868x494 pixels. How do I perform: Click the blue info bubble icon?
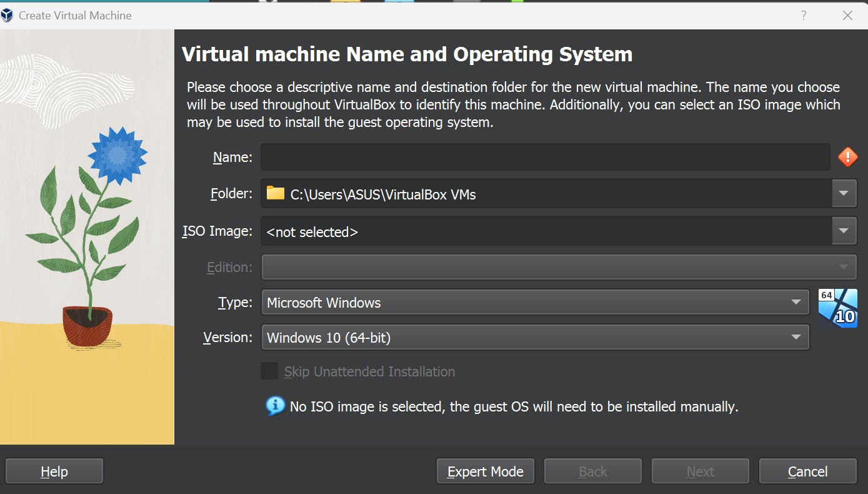point(275,406)
